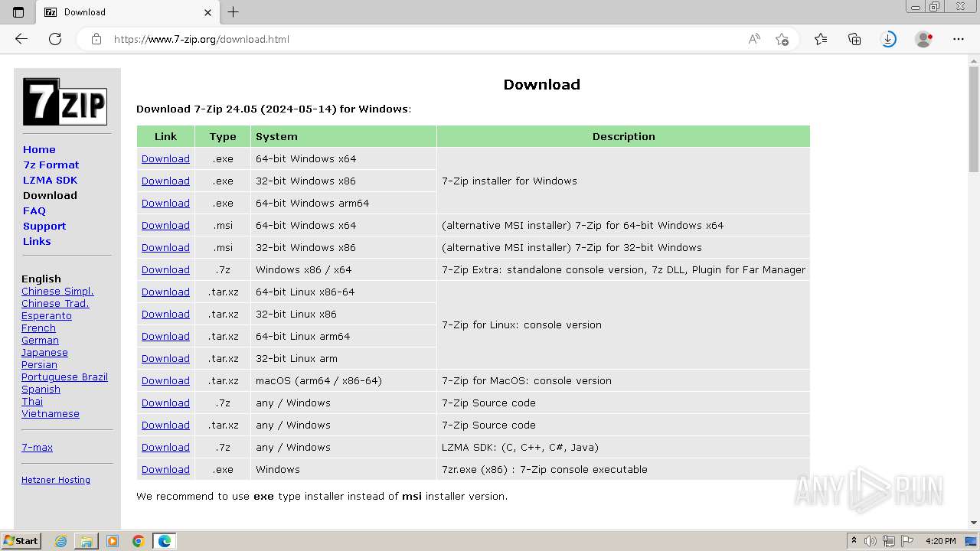Screen dimensions: 980x551
Task: Open the 7-max link
Action: (x=37, y=447)
